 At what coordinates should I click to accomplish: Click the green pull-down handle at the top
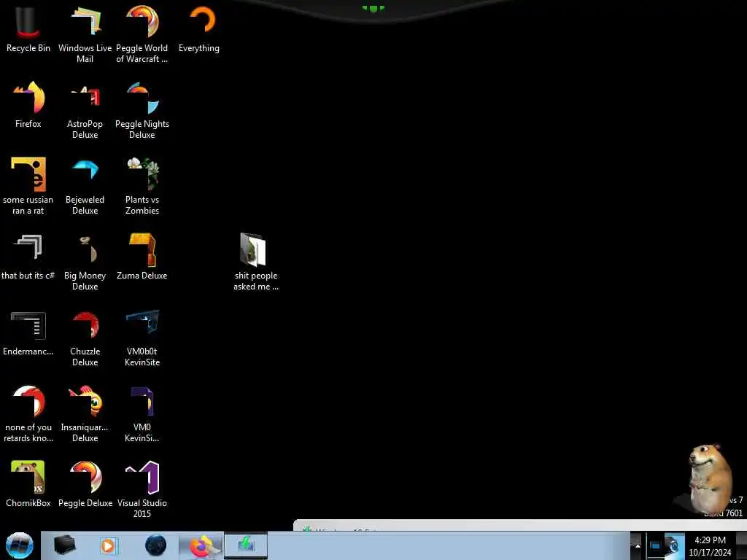pos(373,8)
